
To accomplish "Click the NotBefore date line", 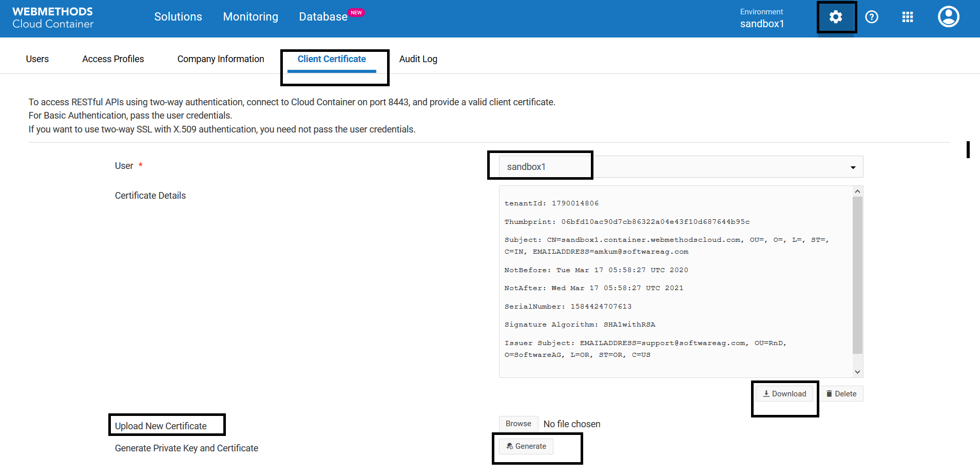I will click(x=596, y=270).
